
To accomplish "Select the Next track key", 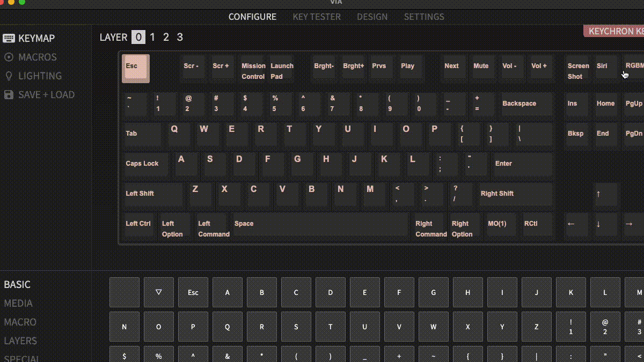I will click(456, 68).
